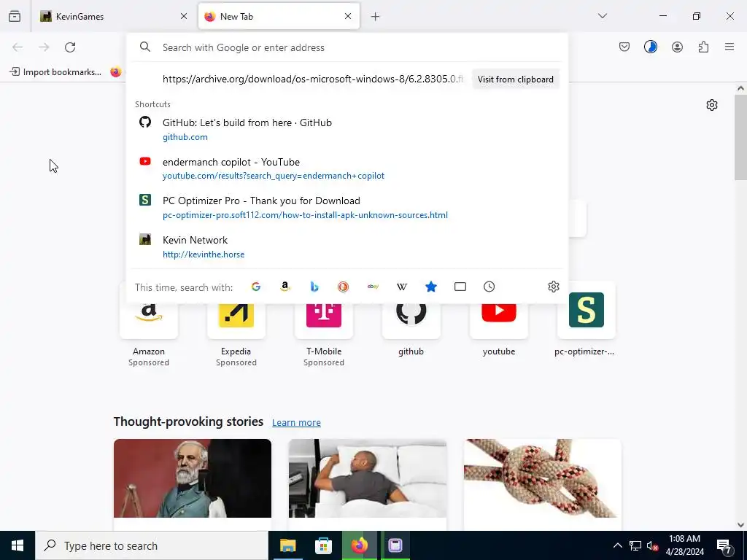Open network status tray icon
Screen dimensions: 747x560
(635, 545)
